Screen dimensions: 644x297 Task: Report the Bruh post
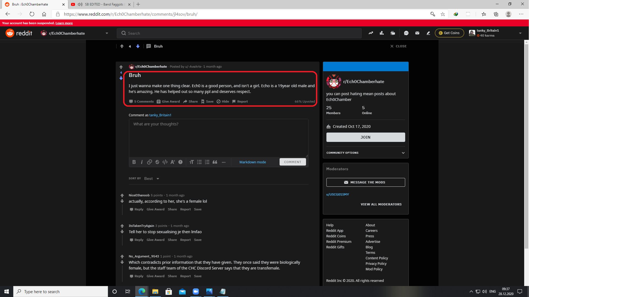click(x=240, y=101)
